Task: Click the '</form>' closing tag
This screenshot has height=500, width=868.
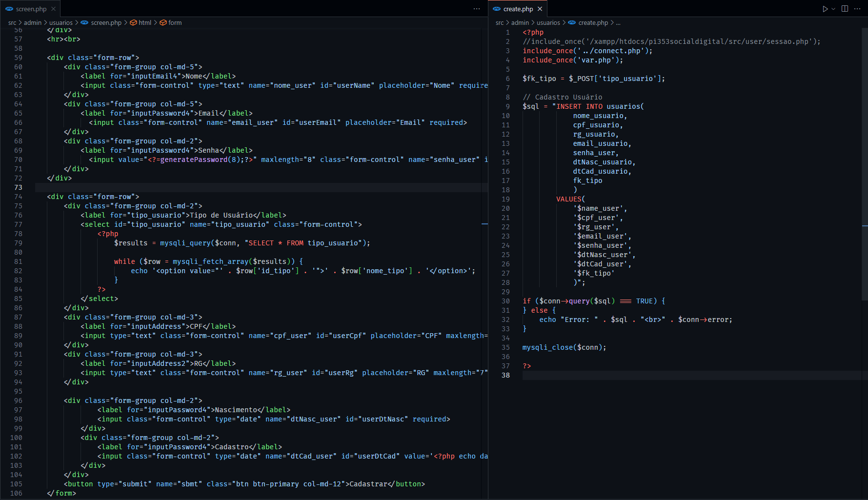Action: coord(61,493)
